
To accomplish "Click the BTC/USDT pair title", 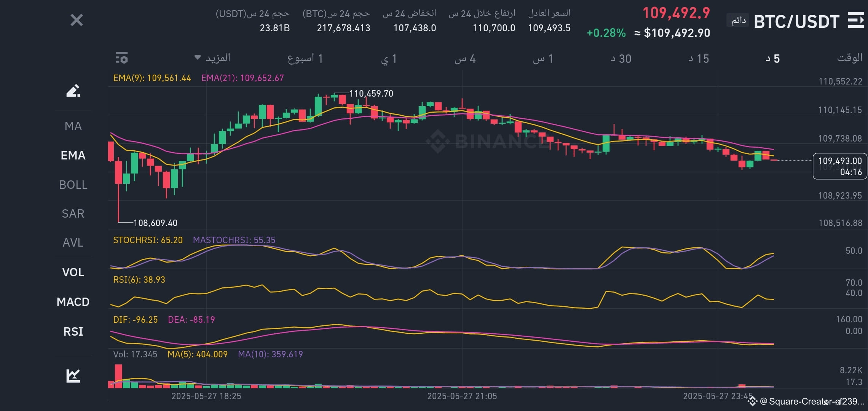I will [796, 22].
